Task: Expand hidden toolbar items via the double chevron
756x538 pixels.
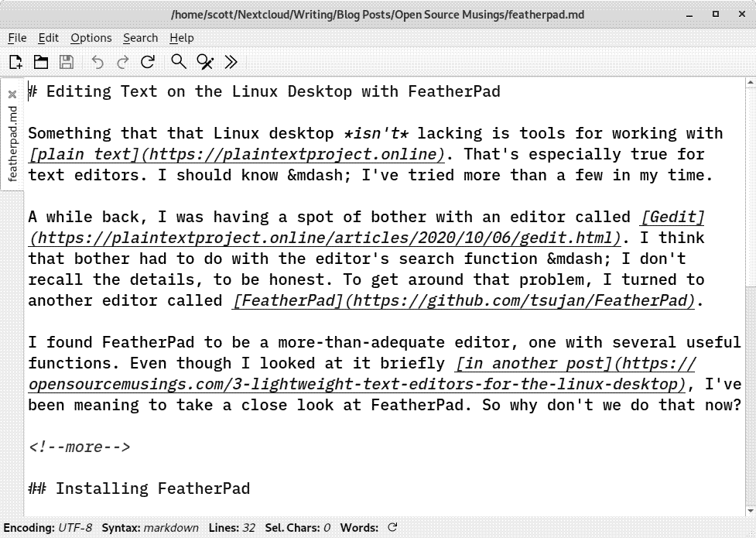Action: click(x=231, y=62)
